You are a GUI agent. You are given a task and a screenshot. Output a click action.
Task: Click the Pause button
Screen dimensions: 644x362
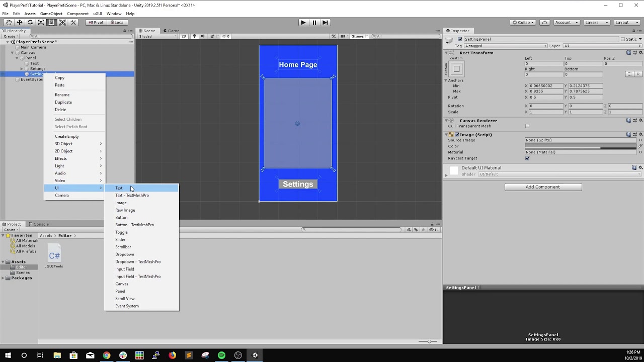[314, 22]
